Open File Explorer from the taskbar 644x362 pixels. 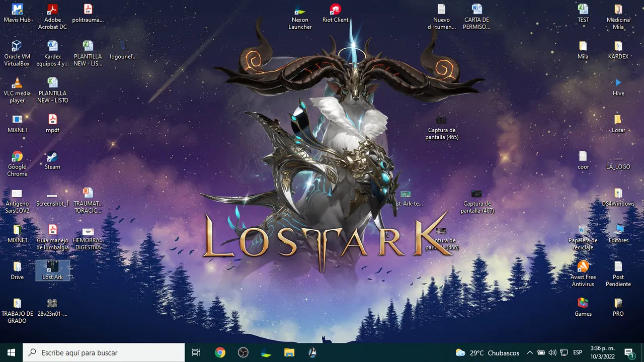(x=289, y=352)
